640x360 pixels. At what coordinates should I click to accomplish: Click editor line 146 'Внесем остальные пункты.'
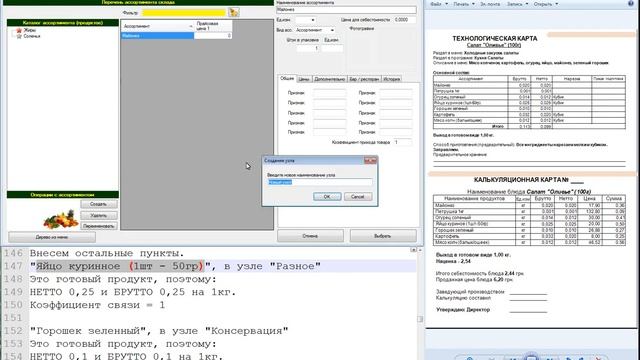click(x=107, y=253)
